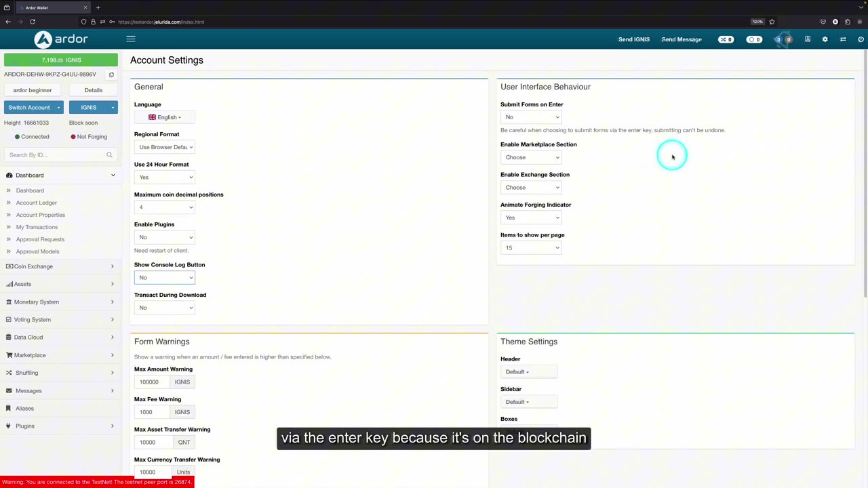The height and width of the screenshot is (488, 868).
Task: Open the Enable Plugins dropdown
Action: click(165, 237)
